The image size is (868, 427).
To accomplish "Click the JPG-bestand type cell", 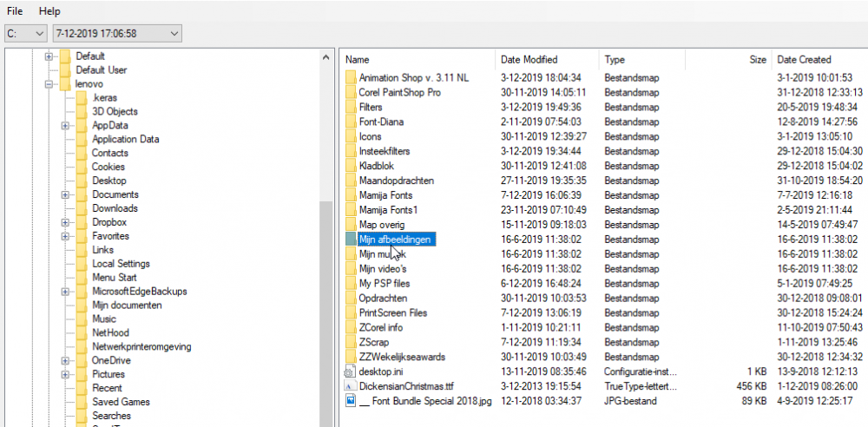I will (x=630, y=400).
